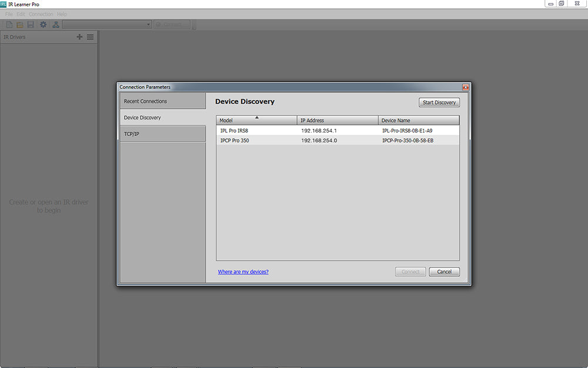
Task: Open the Connection menu
Action: tap(41, 14)
